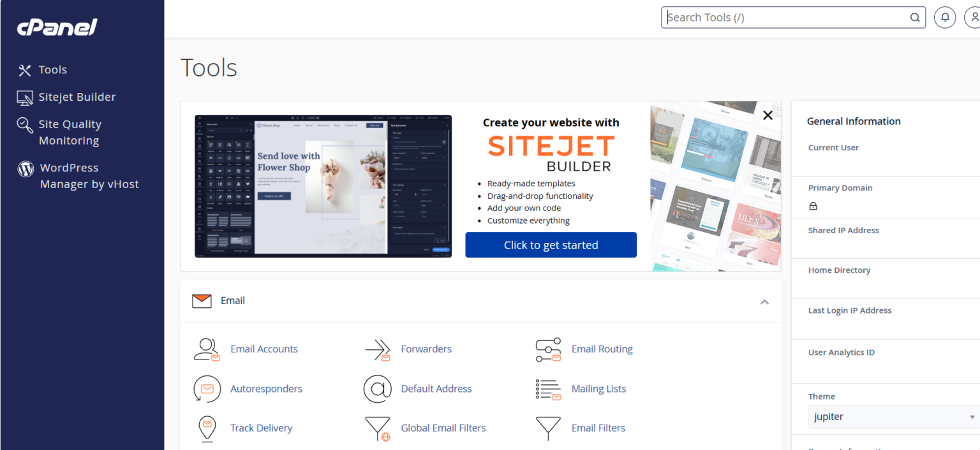Click the notification bell icon
The image size is (980, 450).
(945, 17)
